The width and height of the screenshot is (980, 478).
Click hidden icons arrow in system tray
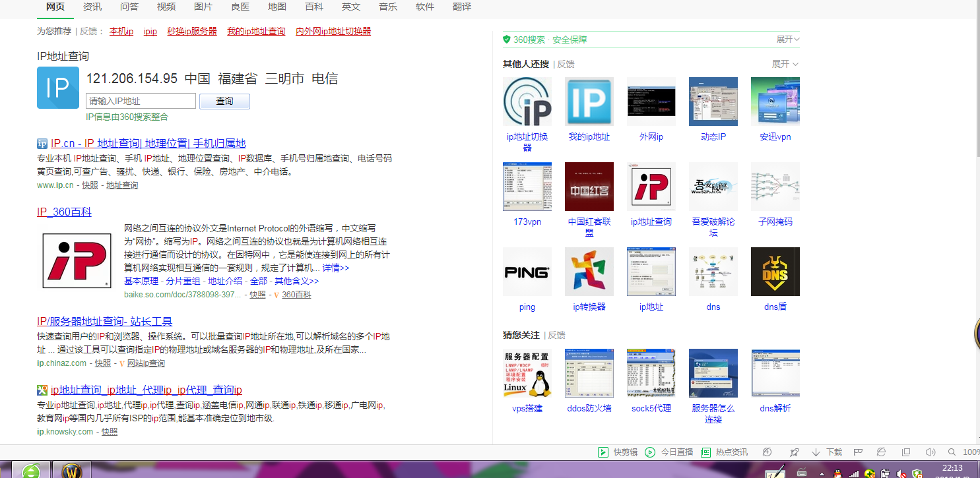tap(822, 473)
